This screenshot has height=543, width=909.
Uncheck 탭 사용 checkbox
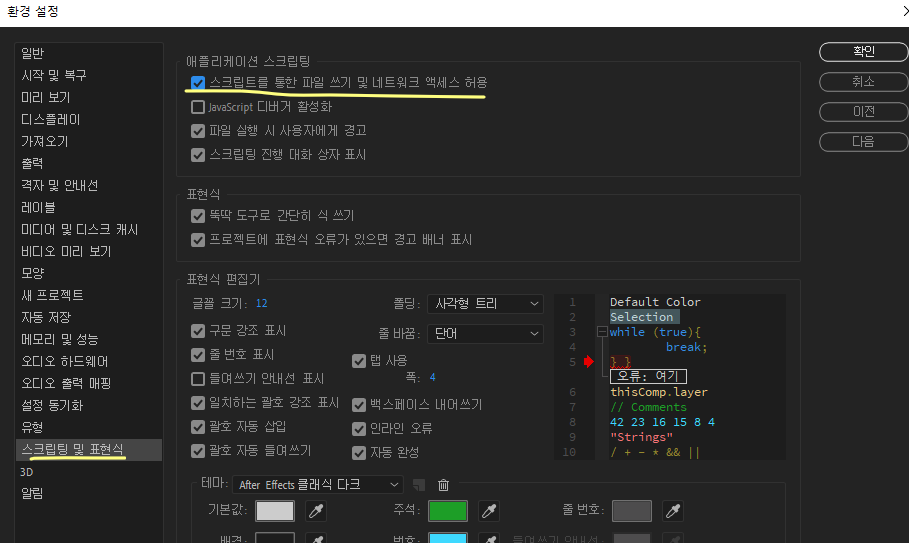point(359,361)
